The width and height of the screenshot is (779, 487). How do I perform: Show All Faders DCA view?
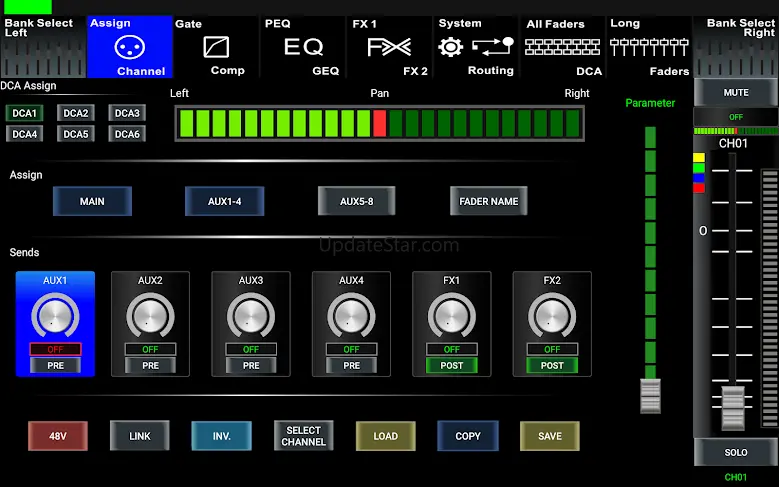point(564,47)
